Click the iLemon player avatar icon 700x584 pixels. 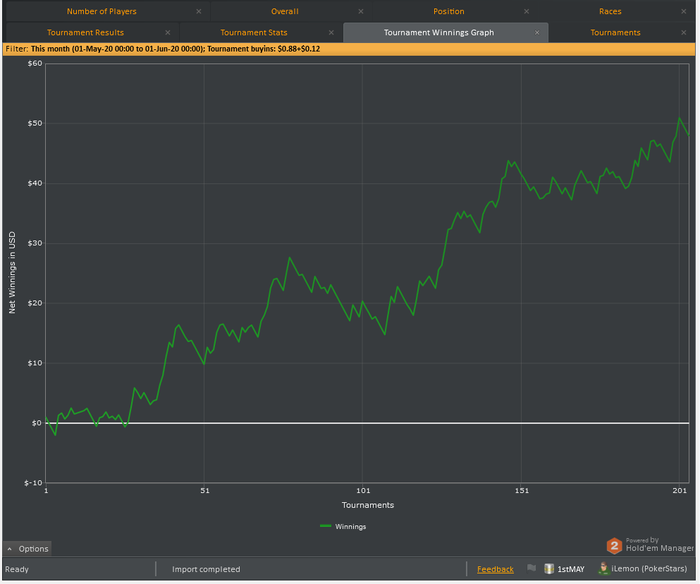coord(603,568)
